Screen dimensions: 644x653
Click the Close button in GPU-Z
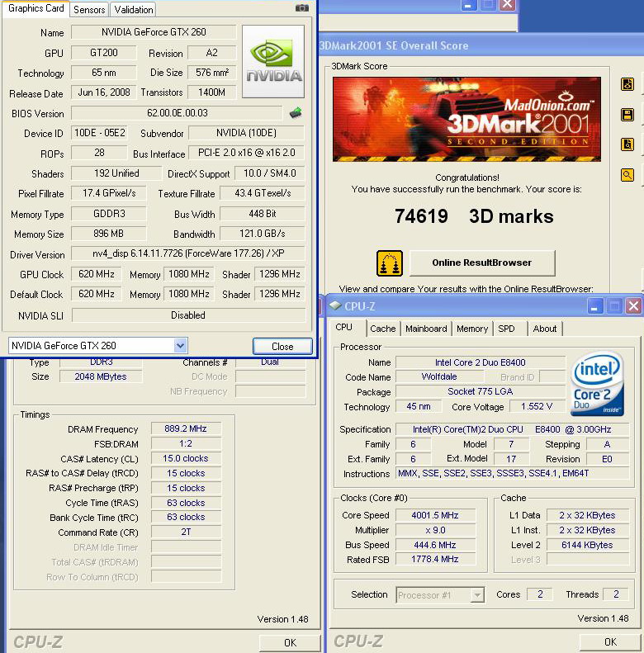pos(282,346)
